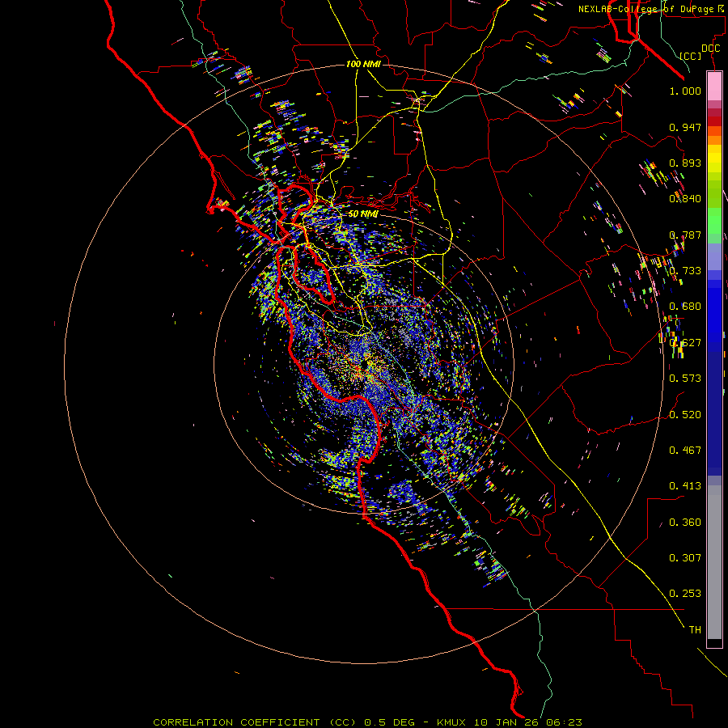The image size is (728, 728).
Task: Click the CORRELATION COEFFICIENT (CC) title text
Action: coord(255,722)
